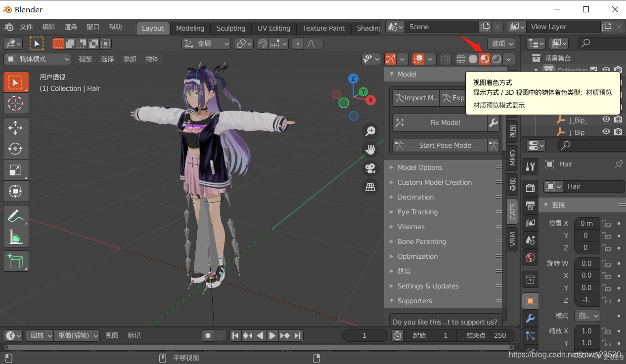Select the Transform tool
626x364 pixels.
coord(16,191)
